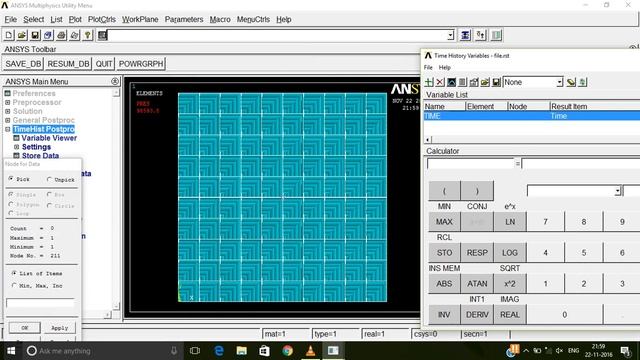Click the Image Capture printer icon
Image resolution: width=640 pixels, height=360 pixels.
click(x=61, y=35)
